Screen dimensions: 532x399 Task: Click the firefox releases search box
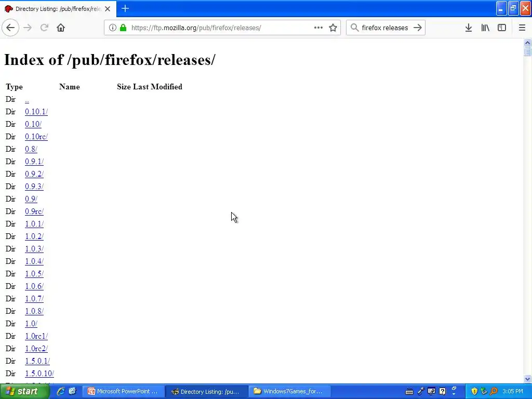[x=385, y=28]
